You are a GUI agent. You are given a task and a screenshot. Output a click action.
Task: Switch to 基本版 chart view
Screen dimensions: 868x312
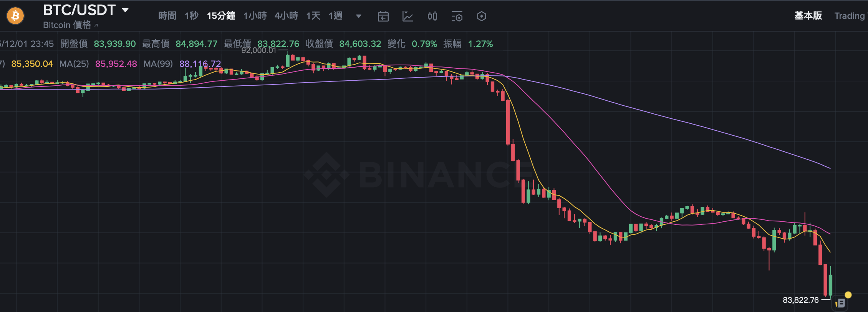click(808, 16)
